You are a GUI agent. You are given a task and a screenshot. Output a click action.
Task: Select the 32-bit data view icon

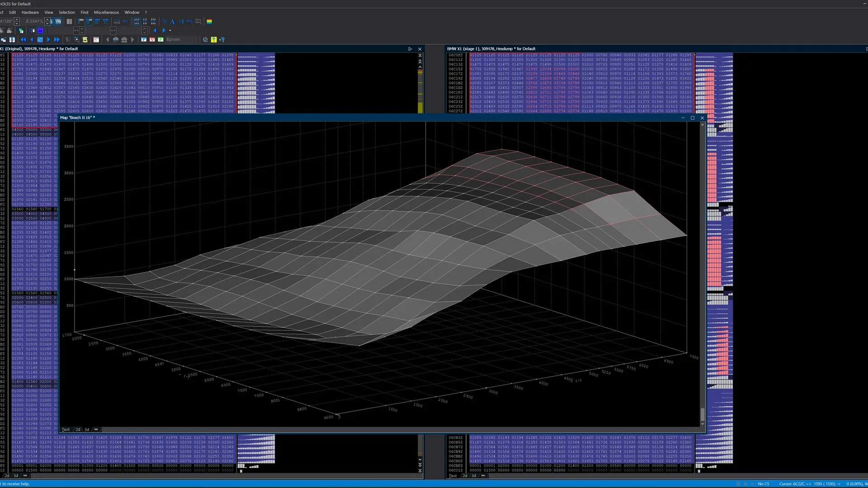point(97,21)
